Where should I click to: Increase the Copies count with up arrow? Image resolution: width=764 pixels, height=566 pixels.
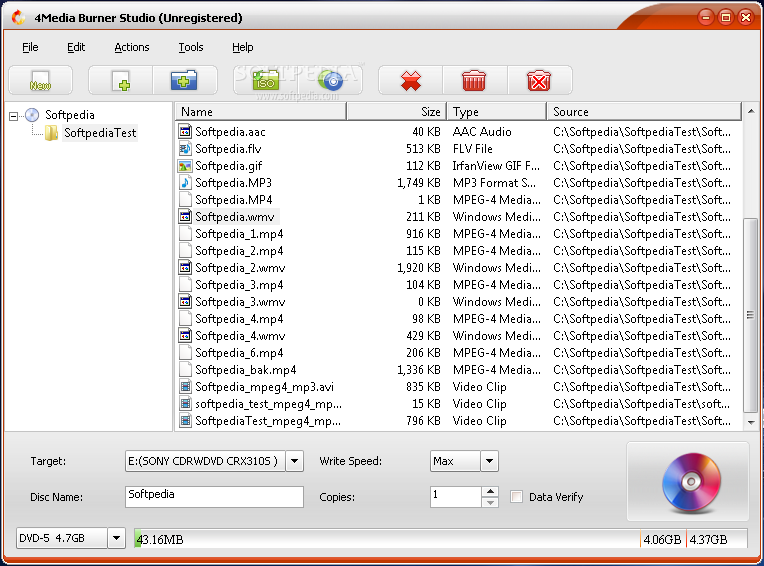491,491
